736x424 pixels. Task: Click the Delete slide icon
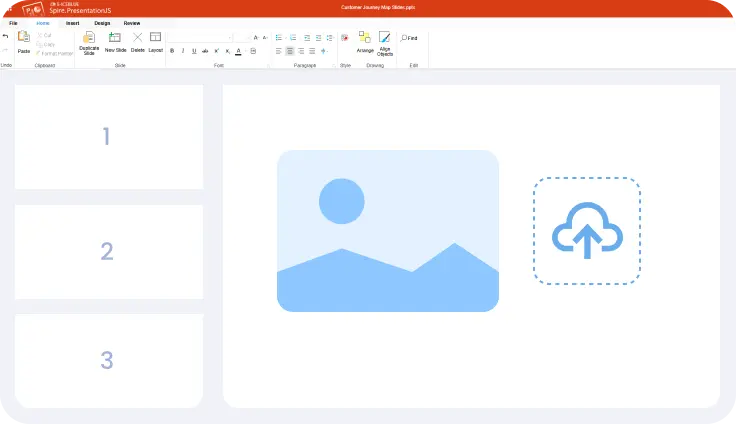(138, 40)
